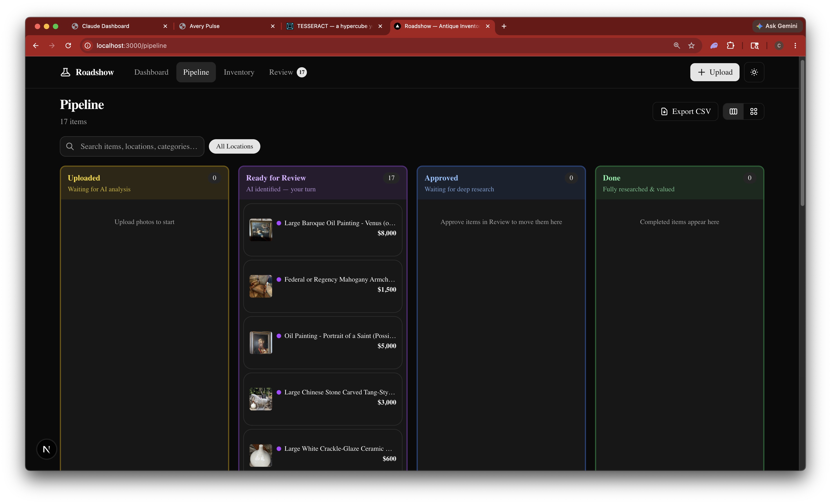This screenshot has height=504, width=831.
Task: Open the Large Baroque Oil Painting card
Action: 323,230
